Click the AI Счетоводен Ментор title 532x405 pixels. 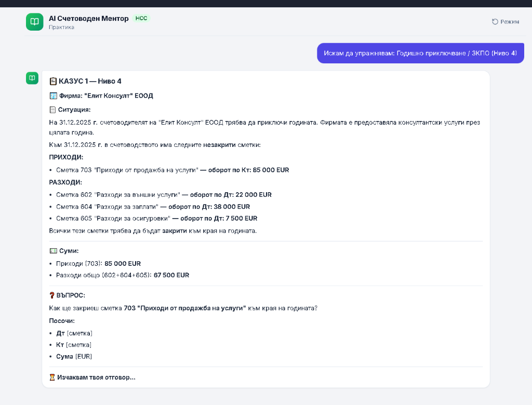click(x=88, y=18)
